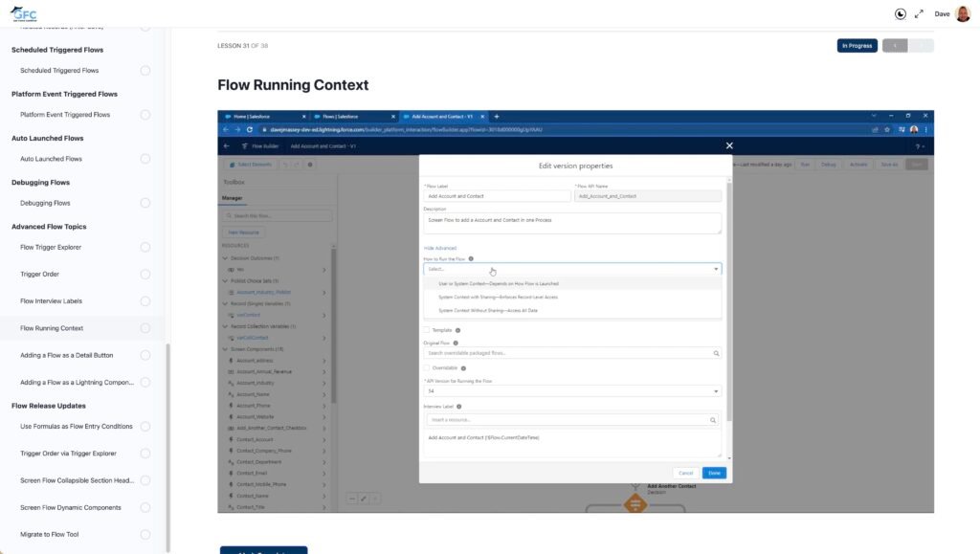Mark Scheduled Triggered Flows lesson complete circle
The image size is (980, 554).
pyautogui.click(x=145, y=71)
